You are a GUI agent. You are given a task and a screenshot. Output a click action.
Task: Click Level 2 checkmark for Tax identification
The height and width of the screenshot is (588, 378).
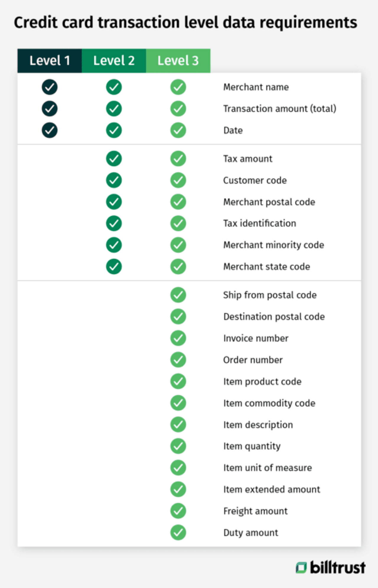[x=114, y=223]
